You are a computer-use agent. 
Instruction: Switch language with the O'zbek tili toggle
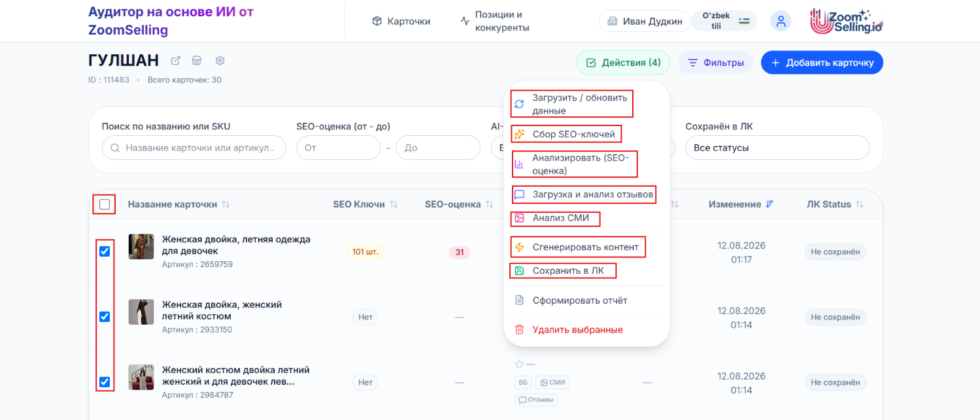[724, 21]
